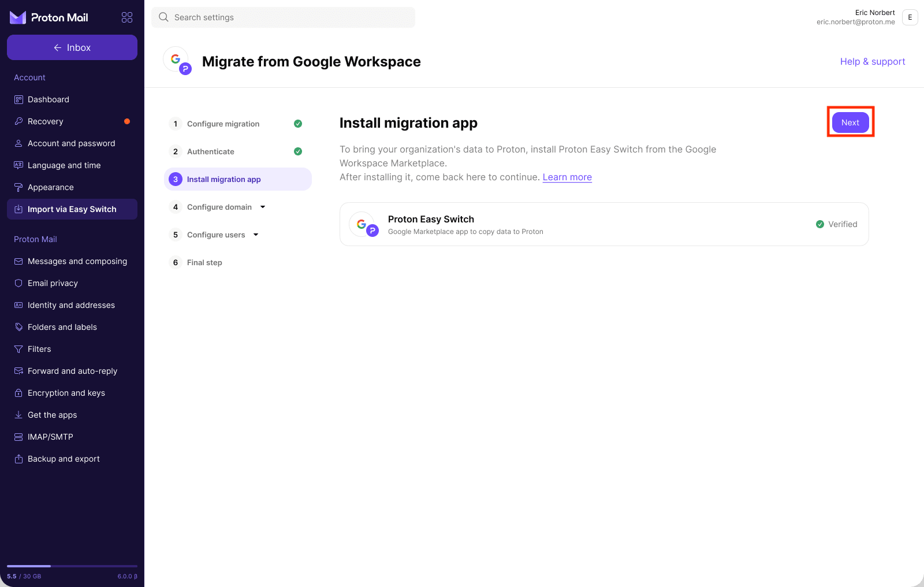Select step 3 Install migration app
Image resolution: width=924 pixels, height=587 pixels.
[x=237, y=179]
